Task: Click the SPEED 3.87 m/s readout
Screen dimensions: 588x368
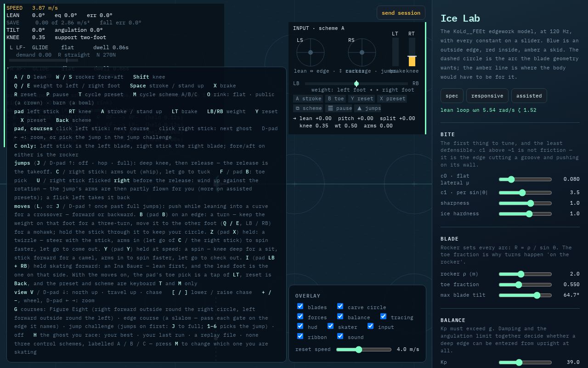Action: click(x=32, y=8)
